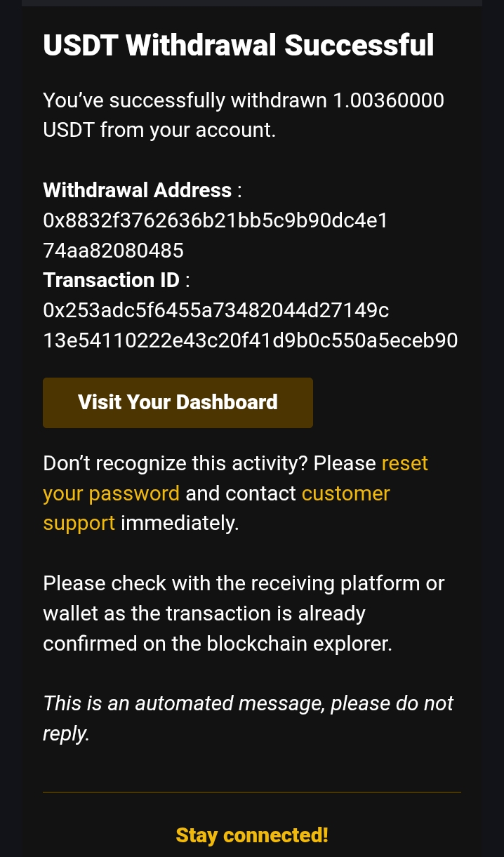This screenshot has width=504, height=857.
Task: Select the withdrawal address starting 0x8832f
Action: click(x=215, y=220)
